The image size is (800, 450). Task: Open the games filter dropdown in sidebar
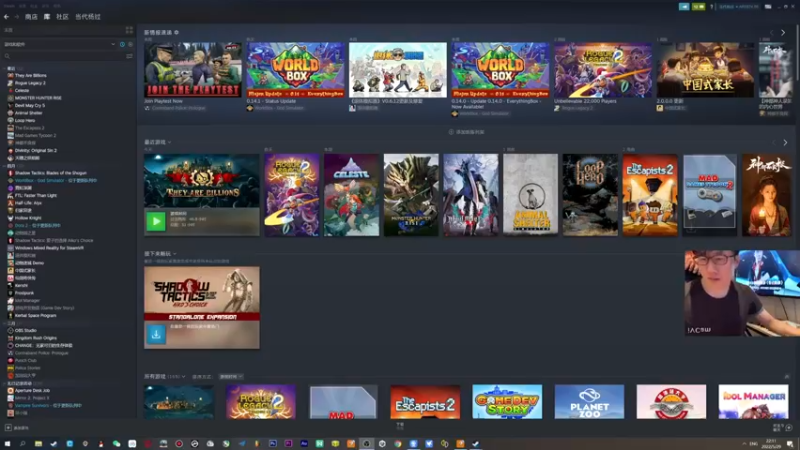point(59,44)
